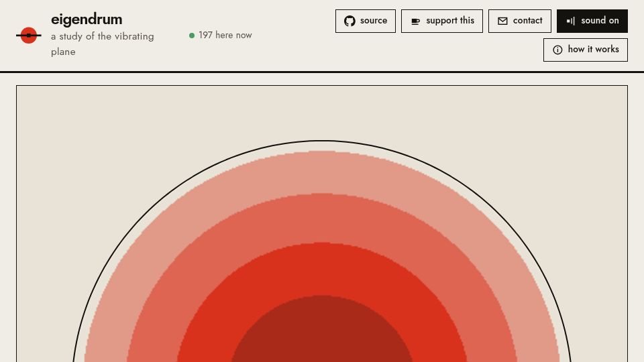Click the 197 here now indicator
Viewport: 644px width, 362px height.
[x=221, y=36]
